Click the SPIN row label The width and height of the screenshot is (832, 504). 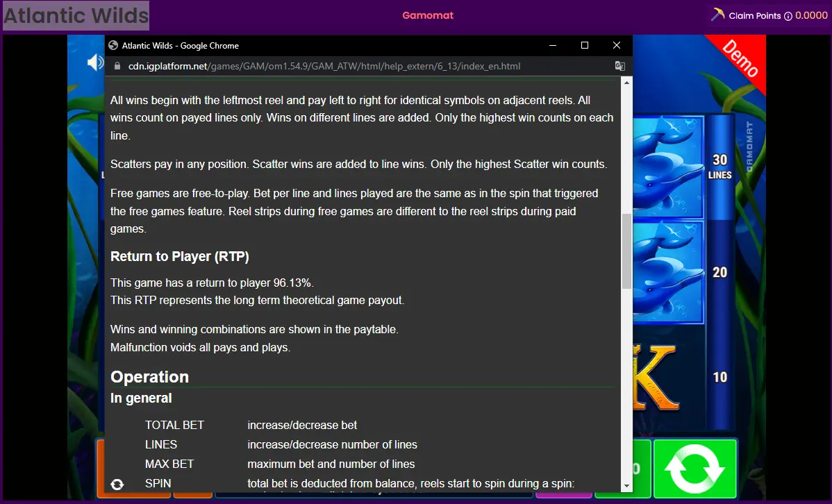(x=158, y=483)
